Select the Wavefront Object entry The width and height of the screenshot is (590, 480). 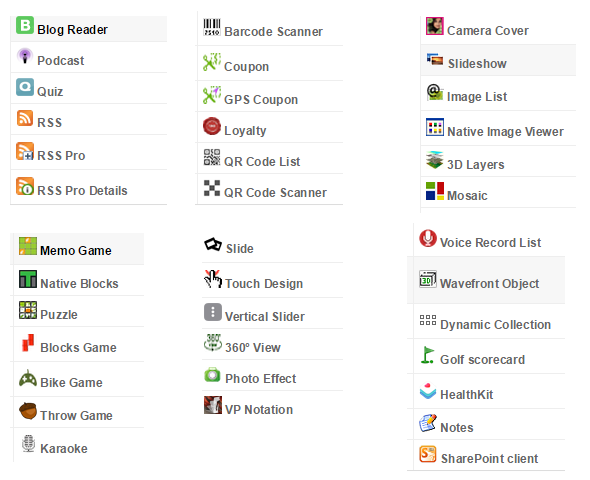tap(486, 280)
